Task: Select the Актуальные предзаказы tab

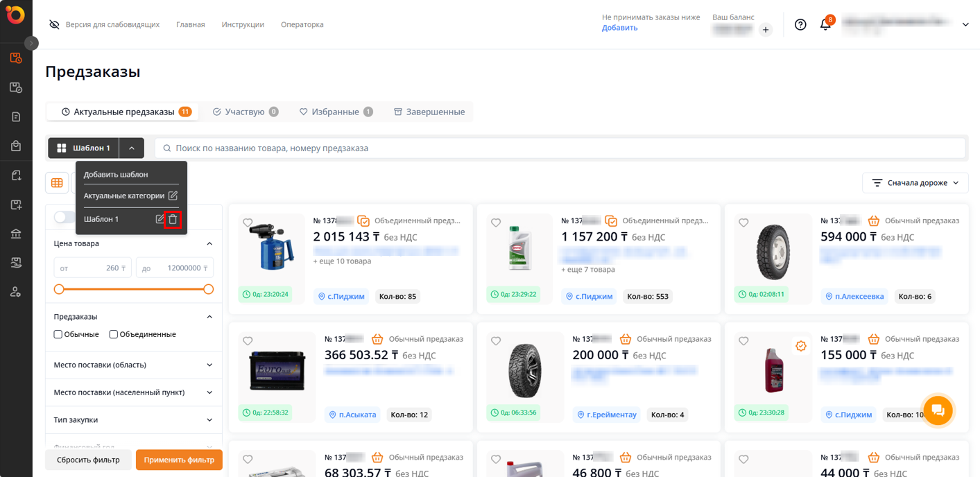Action: click(x=123, y=112)
